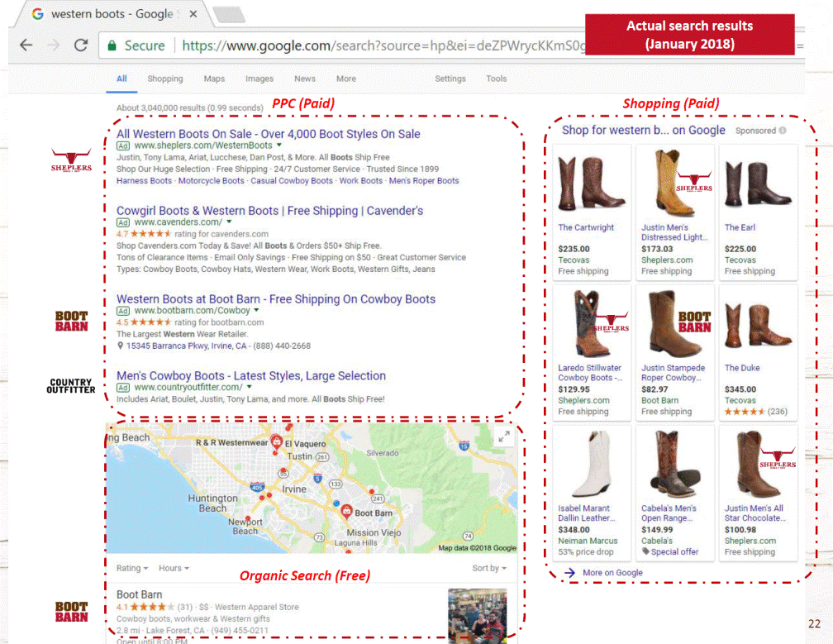Open Men's Cowboy Boots Latest Styles link
Image resolution: width=833 pixels, height=644 pixels.
tap(250, 375)
